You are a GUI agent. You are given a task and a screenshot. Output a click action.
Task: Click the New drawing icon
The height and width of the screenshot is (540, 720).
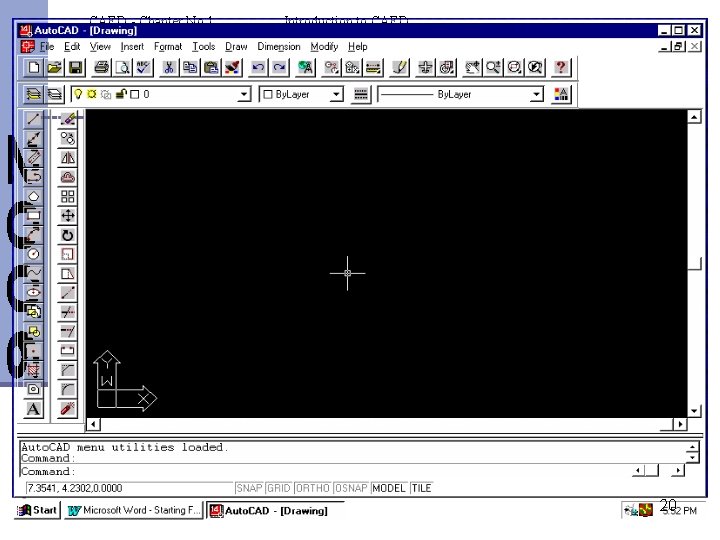pyautogui.click(x=33, y=68)
